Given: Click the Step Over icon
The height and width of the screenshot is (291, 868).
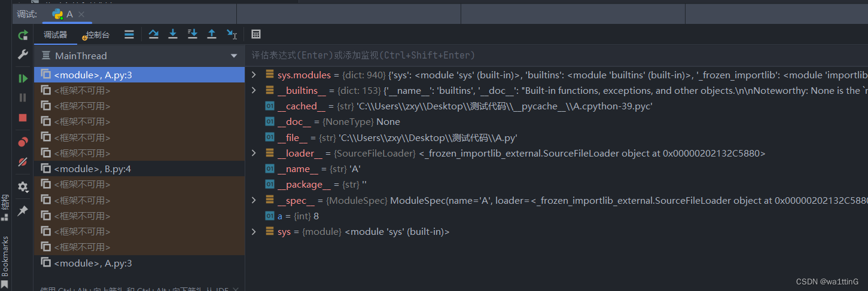Looking at the screenshot, I should (154, 35).
